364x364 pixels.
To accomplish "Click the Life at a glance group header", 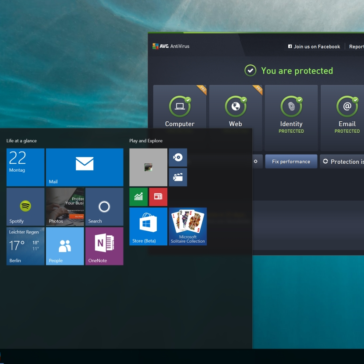I will (x=22, y=141).
